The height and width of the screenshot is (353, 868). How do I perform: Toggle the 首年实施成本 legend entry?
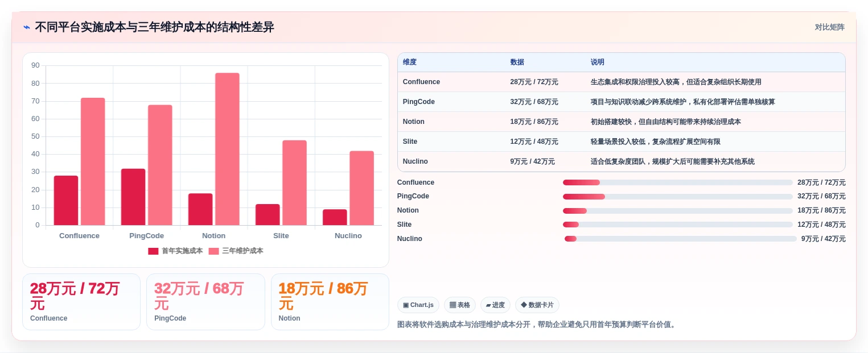point(175,251)
